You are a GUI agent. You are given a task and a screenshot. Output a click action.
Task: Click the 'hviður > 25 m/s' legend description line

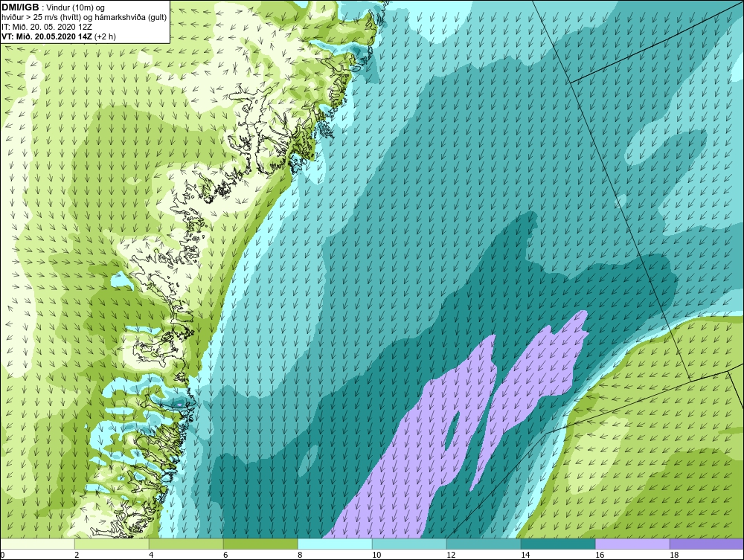point(84,18)
